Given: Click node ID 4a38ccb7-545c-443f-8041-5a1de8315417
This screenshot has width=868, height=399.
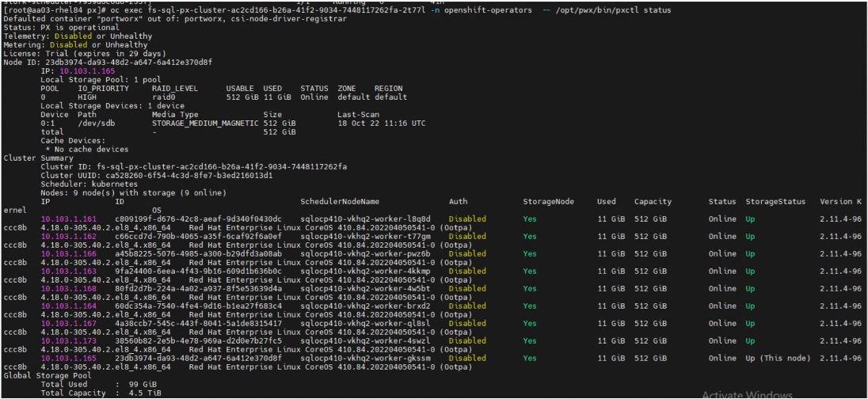Looking at the screenshot, I should pyautogui.click(x=198, y=323).
